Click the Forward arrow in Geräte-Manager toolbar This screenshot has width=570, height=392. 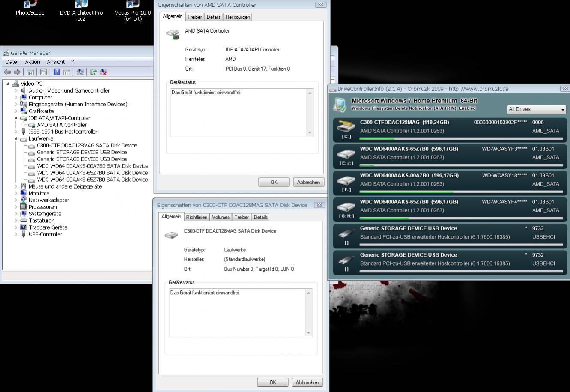pyautogui.click(x=17, y=72)
